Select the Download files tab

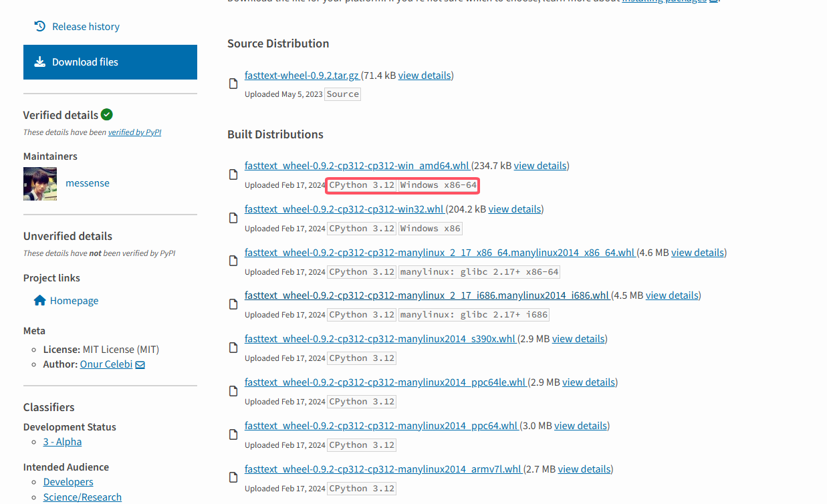click(110, 62)
